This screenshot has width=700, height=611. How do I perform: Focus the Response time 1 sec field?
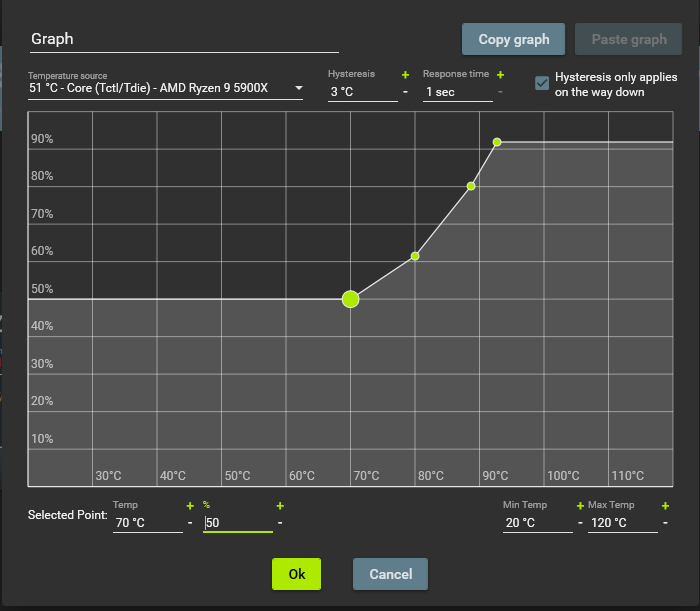[x=458, y=92]
